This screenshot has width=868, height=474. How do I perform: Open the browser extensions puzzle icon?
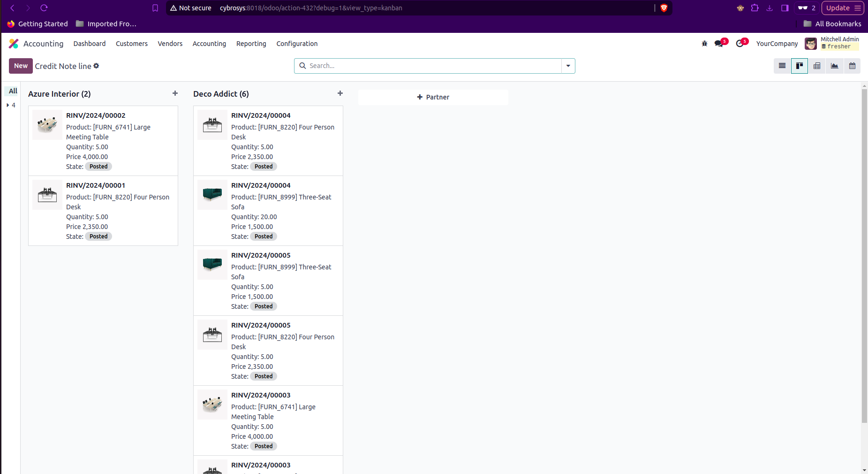755,8
